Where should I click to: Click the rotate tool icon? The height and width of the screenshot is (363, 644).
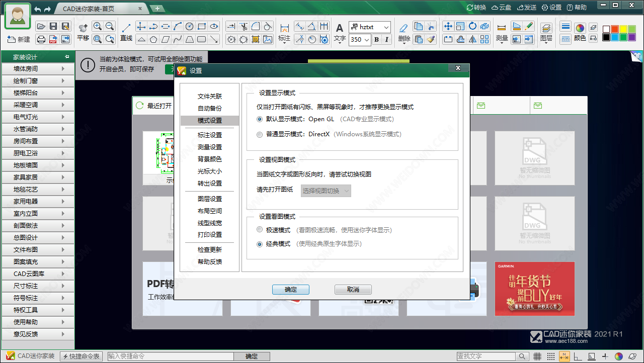click(x=472, y=27)
